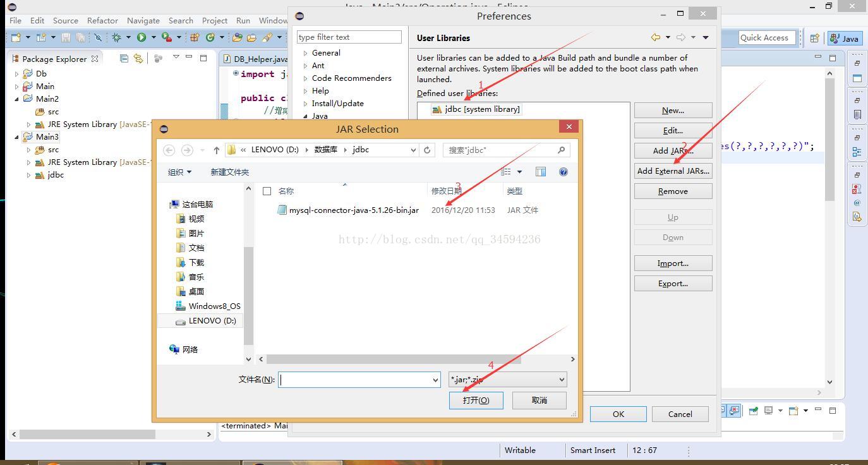Open the 组织 organize dropdown

coord(179,172)
